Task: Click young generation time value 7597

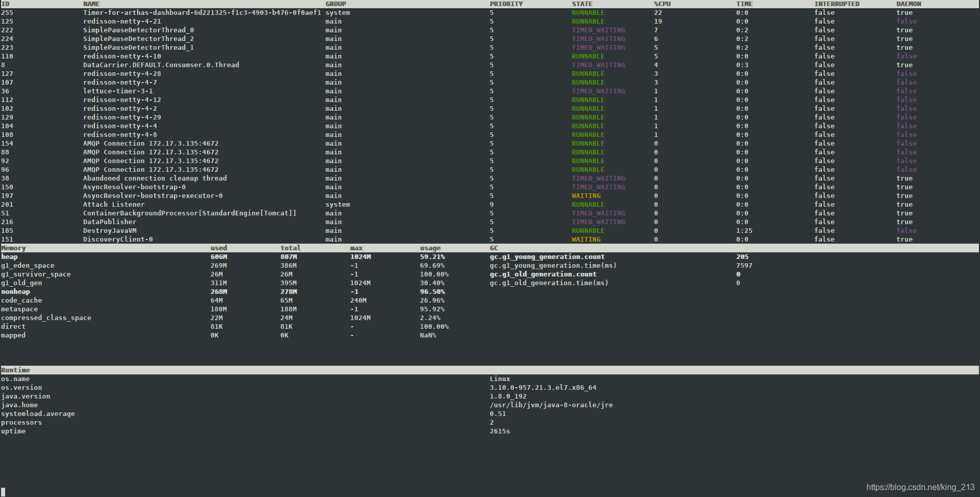Action: coord(744,266)
